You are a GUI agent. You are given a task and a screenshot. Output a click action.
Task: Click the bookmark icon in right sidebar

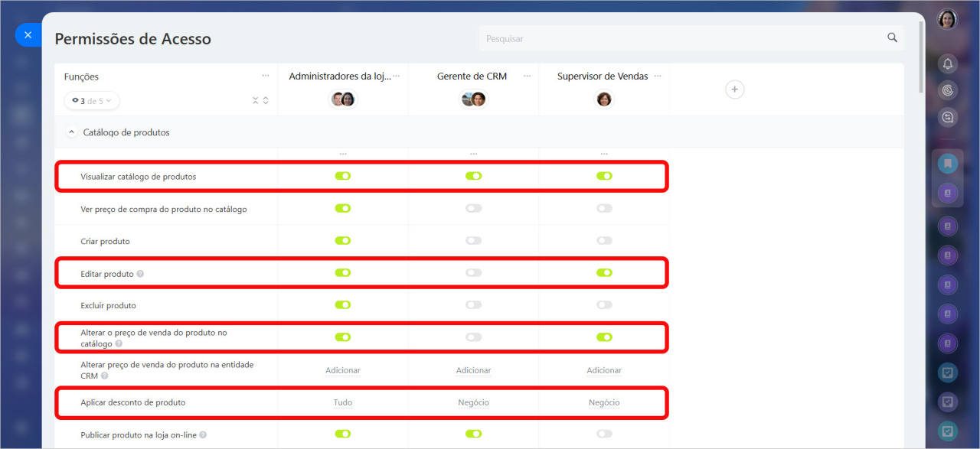coord(948,163)
